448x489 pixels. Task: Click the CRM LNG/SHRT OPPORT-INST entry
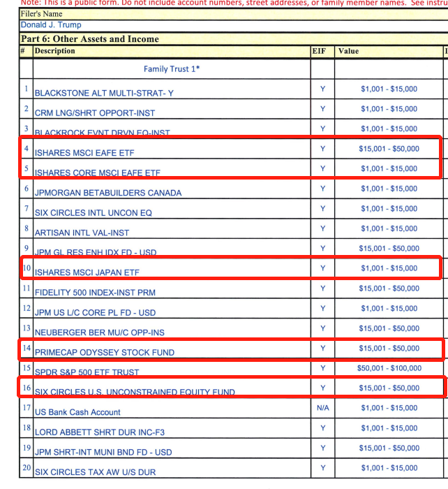pos(95,112)
